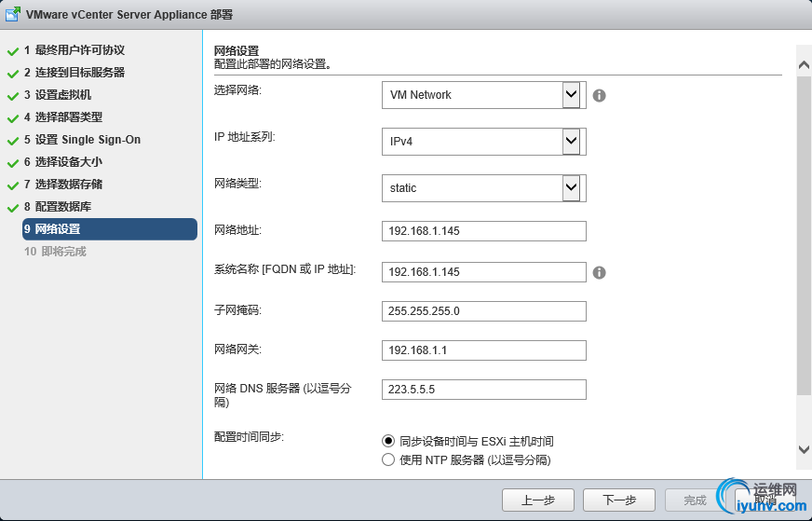Go to step 1 最终用户许可协议
This screenshot has height=521, width=812.
pos(74,50)
